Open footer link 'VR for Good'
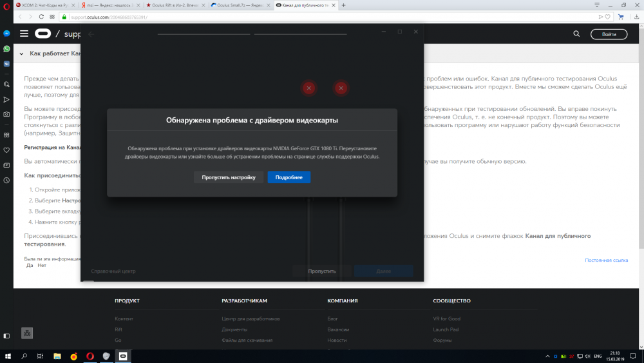 coord(446,319)
